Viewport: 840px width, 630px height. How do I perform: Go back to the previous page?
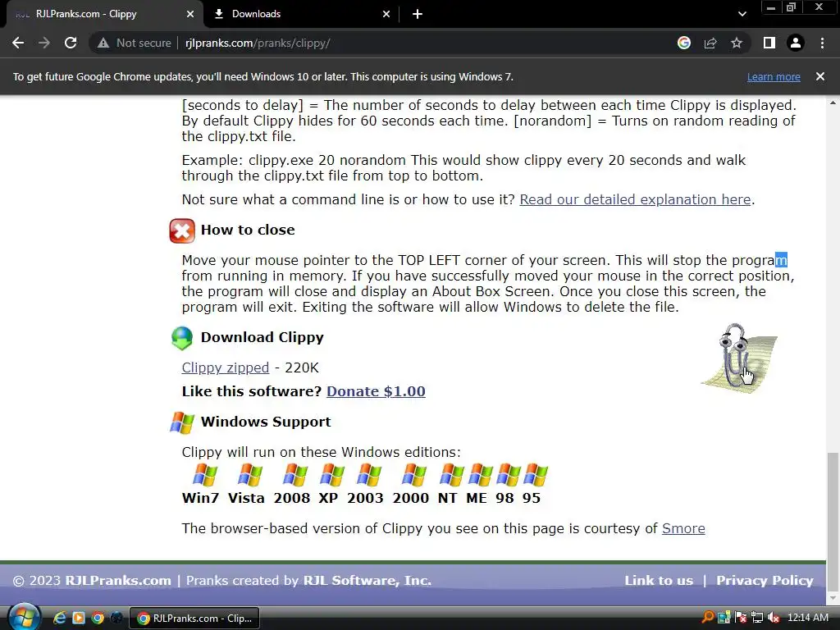(x=18, y=43)
